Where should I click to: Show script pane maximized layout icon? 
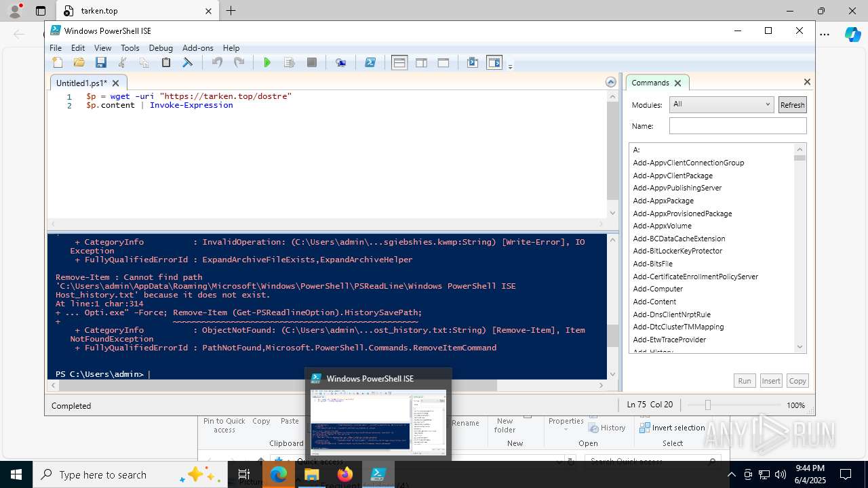[x=443, y=62]
